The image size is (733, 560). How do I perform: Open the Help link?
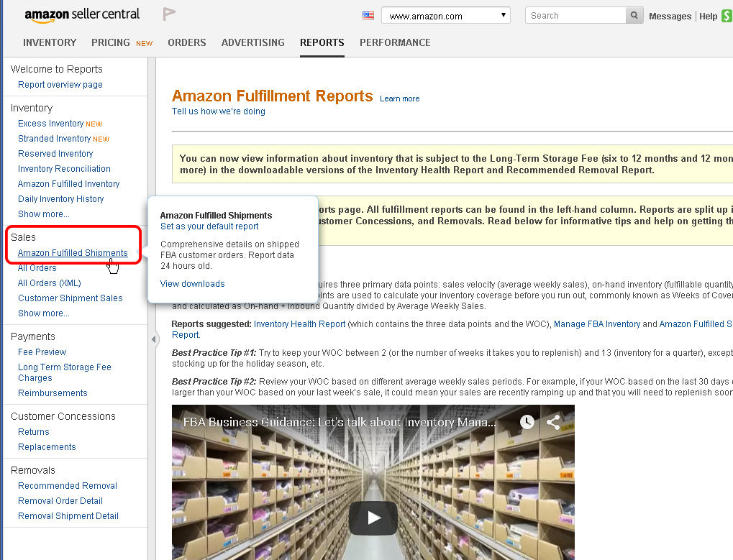tap(709, 17)
